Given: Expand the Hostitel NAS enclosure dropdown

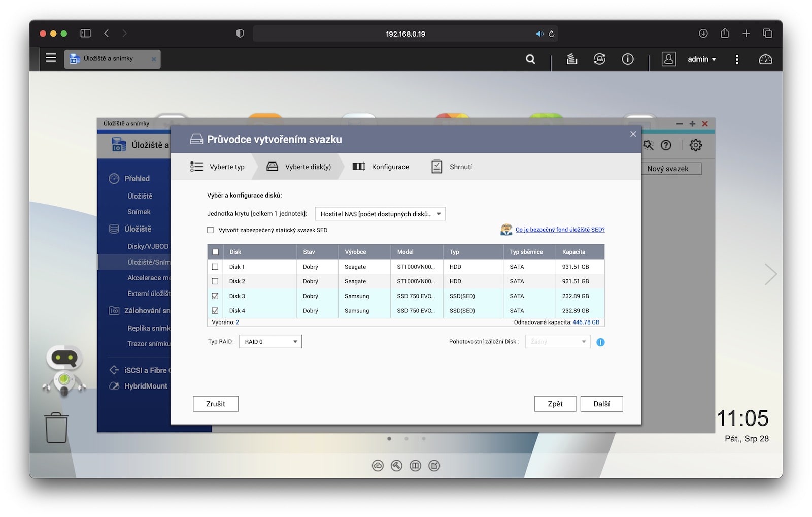Looking at the screenshot, I should 380,214.
